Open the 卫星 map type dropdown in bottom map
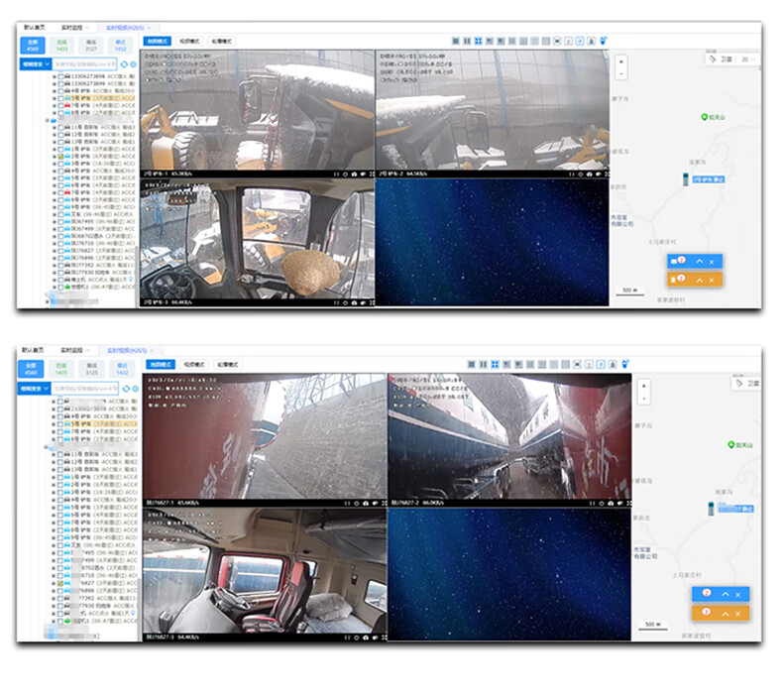The height and width of the screenshot is (700, 783). tap(749, 383)
